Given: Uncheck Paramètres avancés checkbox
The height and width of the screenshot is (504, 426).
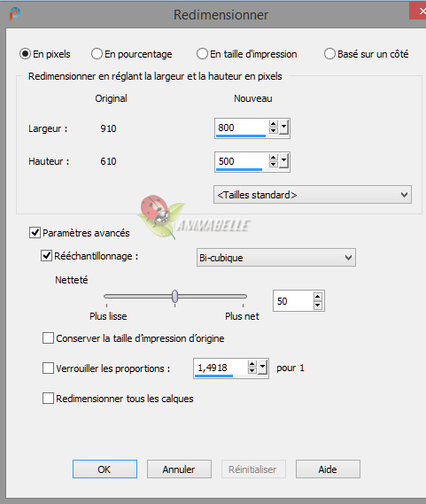Looking at the screenshot, I should [x=35, y=232].
